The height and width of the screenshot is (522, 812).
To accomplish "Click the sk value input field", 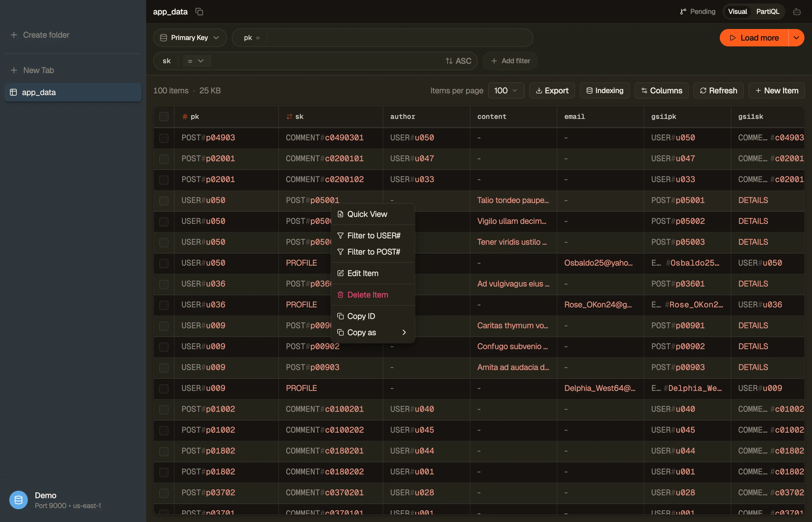I will tap(325, 61).
